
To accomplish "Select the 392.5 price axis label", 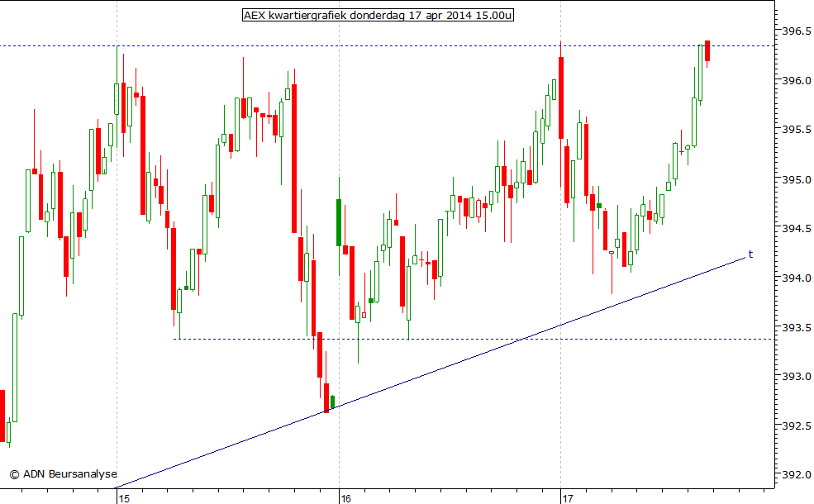I will (797, 426).
